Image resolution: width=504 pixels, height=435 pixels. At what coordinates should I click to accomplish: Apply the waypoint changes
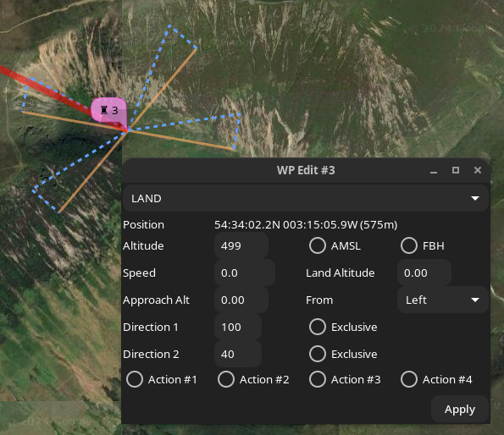click(x=460, y=409)
